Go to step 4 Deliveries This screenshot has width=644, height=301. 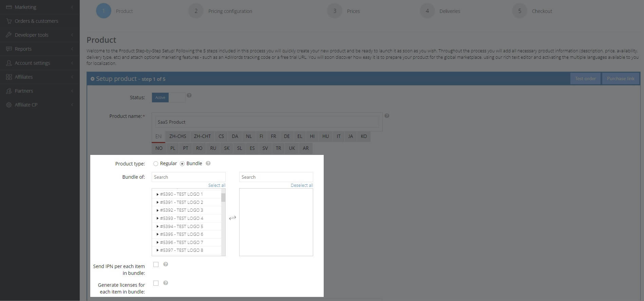click(440, 11)
